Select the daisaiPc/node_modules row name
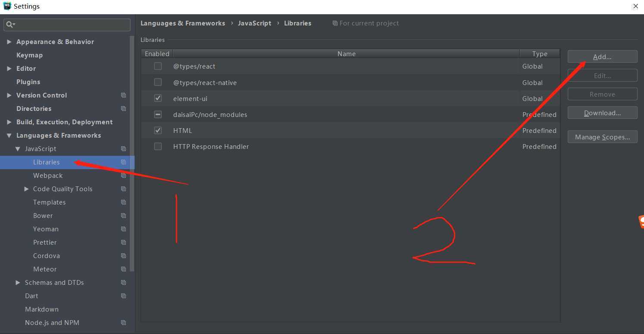 (x=210, y=114)
